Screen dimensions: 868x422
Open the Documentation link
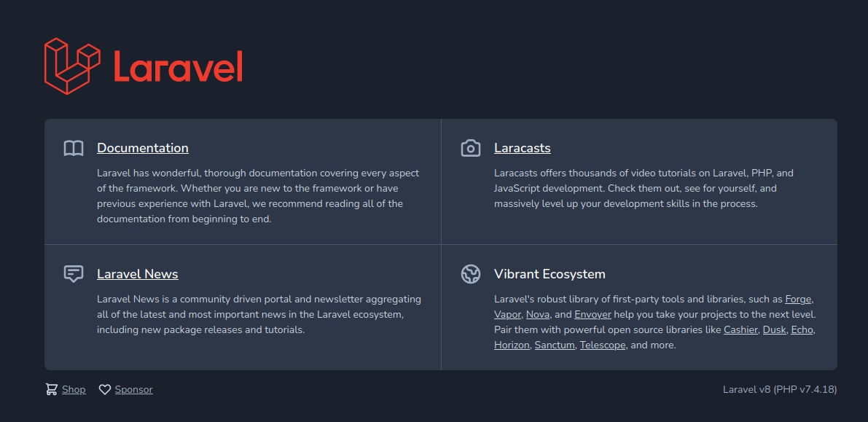pyautogui.click(x=143, y=148)
